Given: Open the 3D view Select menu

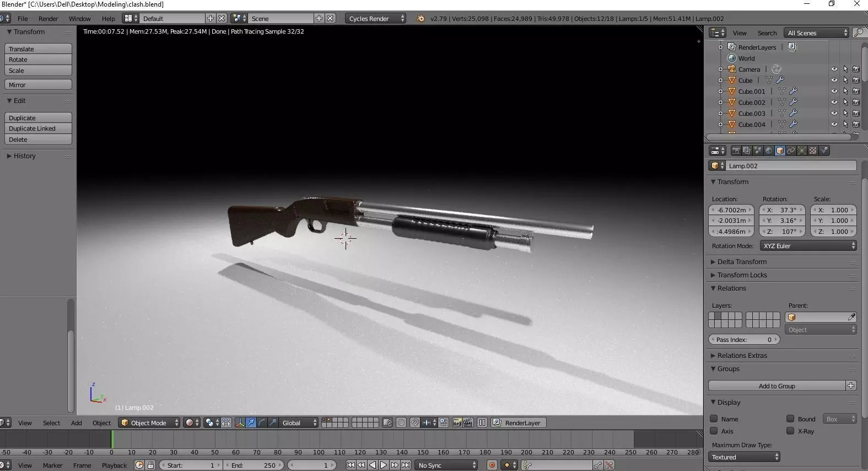Looking at the screenshot, I should (51, 422).
